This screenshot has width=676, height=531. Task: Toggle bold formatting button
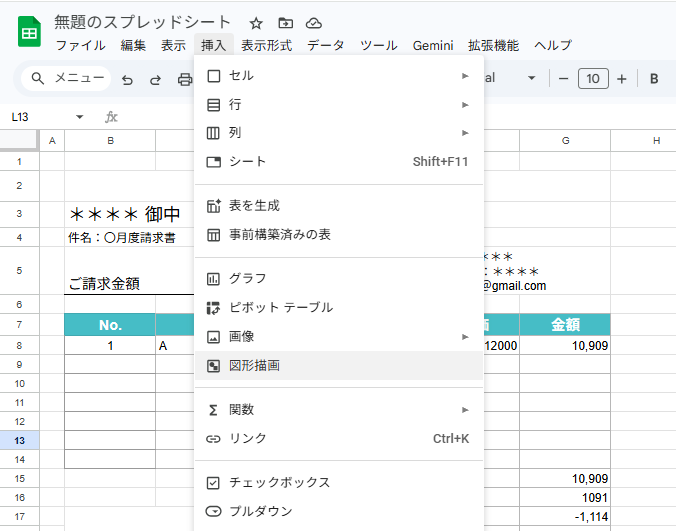(654, 79)
